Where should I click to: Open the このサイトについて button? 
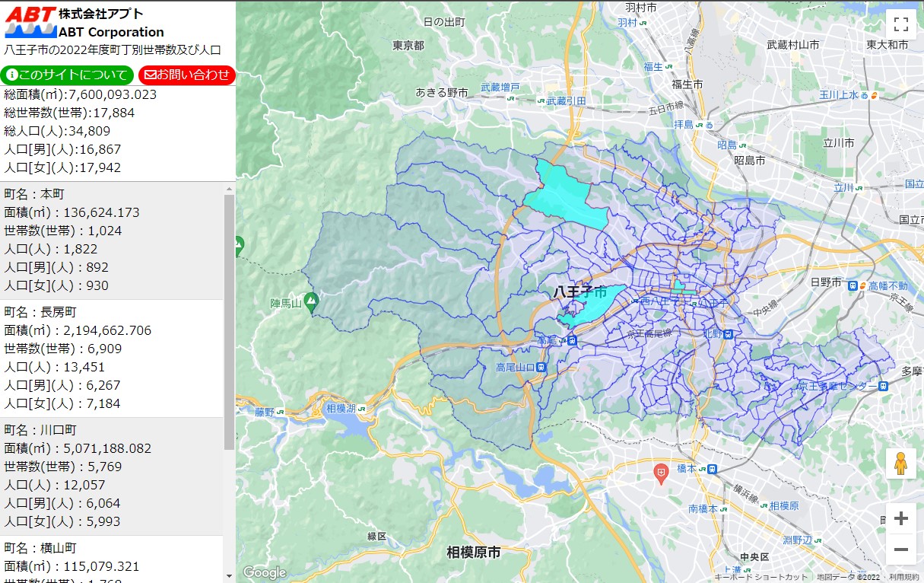(67, 75)
